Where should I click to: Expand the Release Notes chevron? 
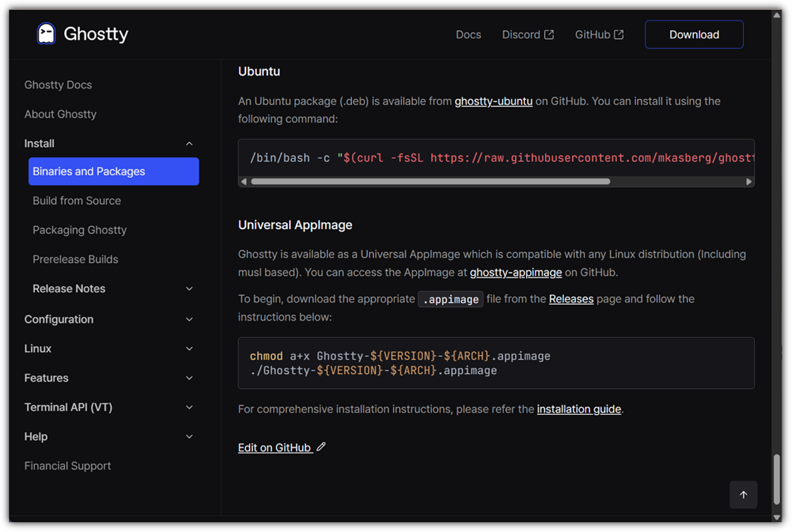pos(190,288)
